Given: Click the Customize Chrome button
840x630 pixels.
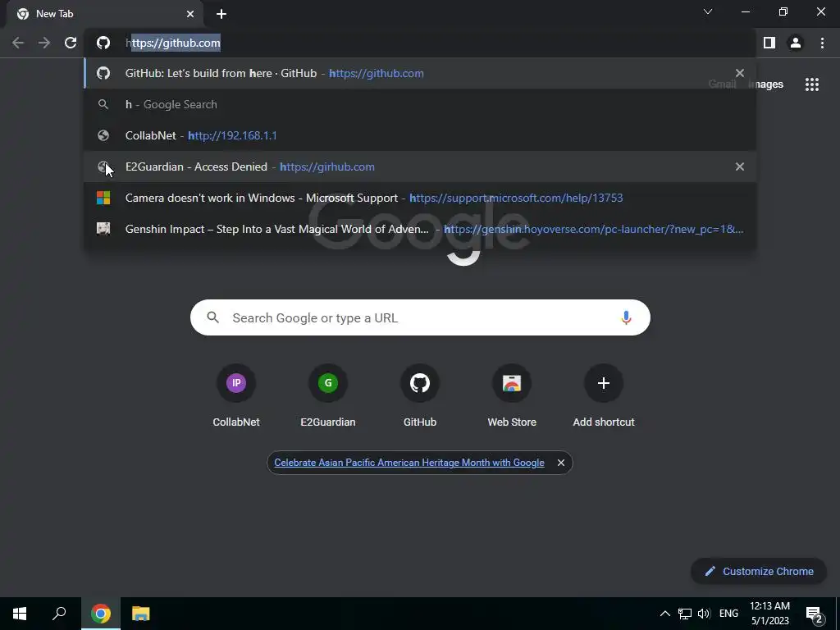Looking at the screenshot, I should 759,571.
